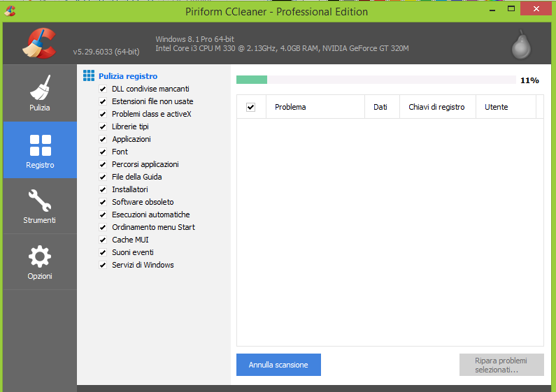Sort results by Problema column
Image resolution: width=556 pixels, height=392 pixels.
pos(315,107)
